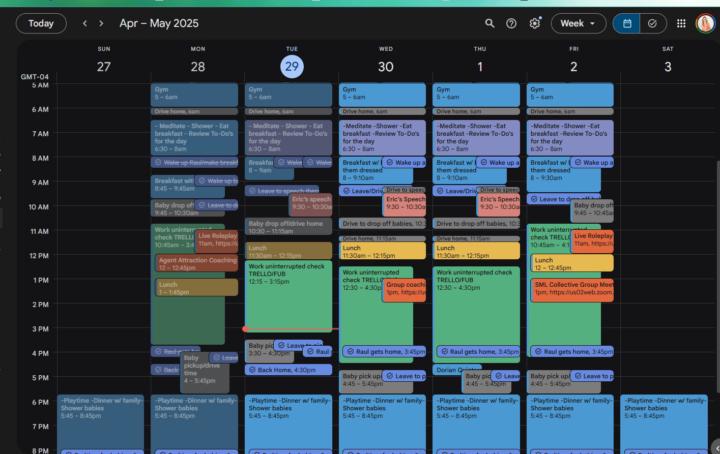Open Thursday's Meditate Shower Eat breakfast event
Viewport: 720px width, 454px height.
click(476, 137)
